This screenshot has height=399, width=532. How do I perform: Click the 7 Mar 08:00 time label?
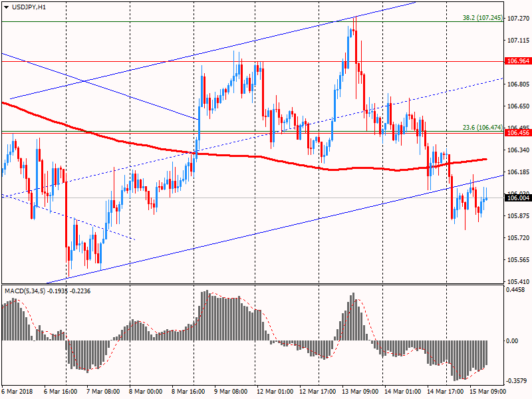(103, 391)
